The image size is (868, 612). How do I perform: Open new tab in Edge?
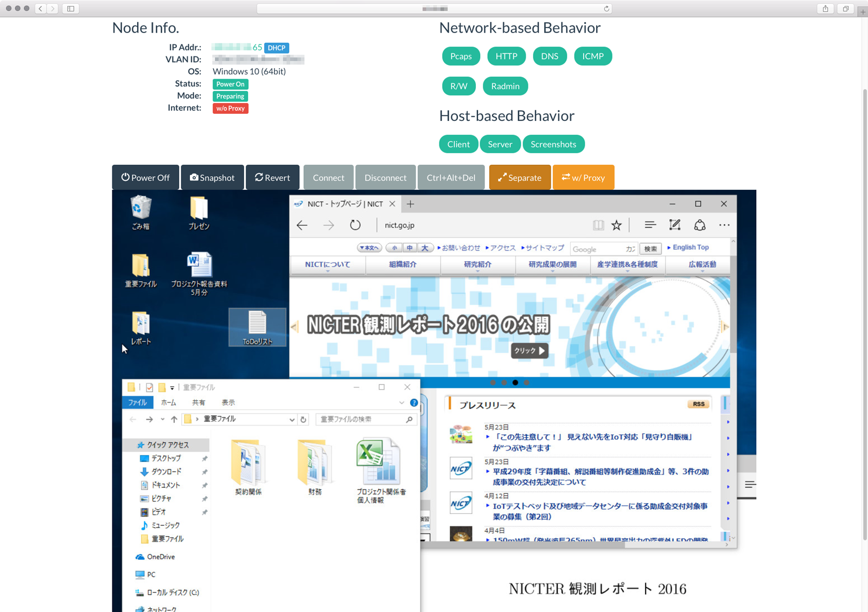[x=410, y=204]
